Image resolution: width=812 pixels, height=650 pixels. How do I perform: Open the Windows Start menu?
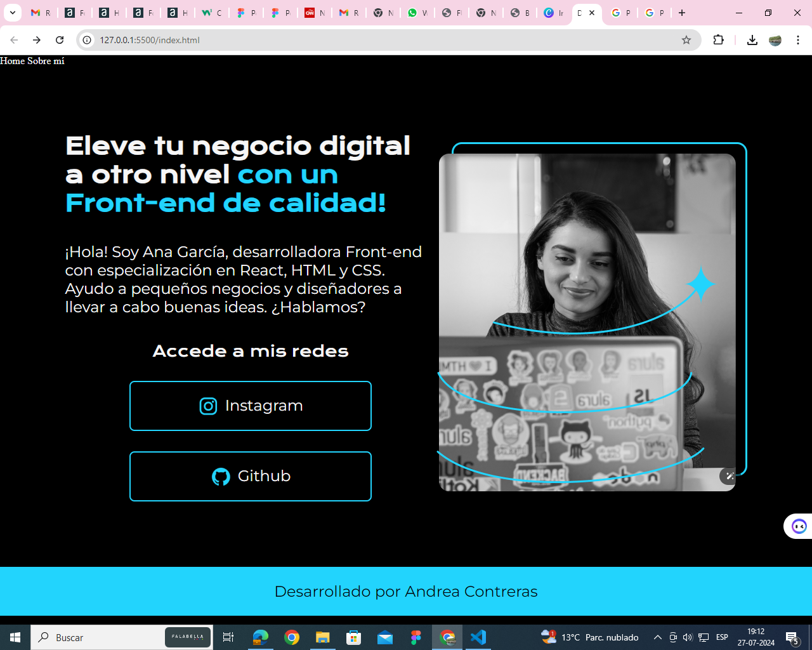click(15, 637)
